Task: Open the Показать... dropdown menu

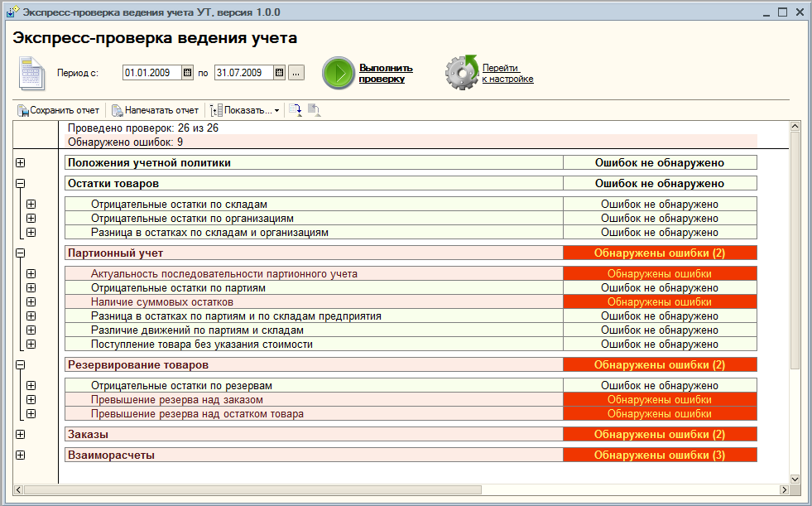Action: [245, 110]
